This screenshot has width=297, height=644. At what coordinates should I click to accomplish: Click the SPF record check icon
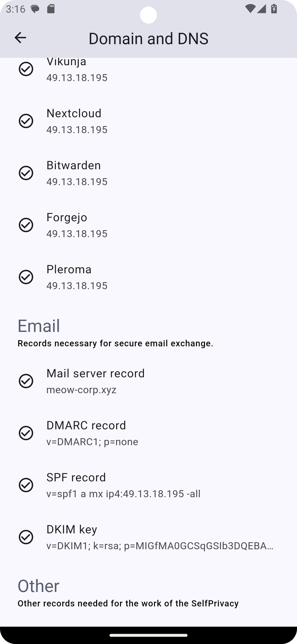click(x=26, y=485)
